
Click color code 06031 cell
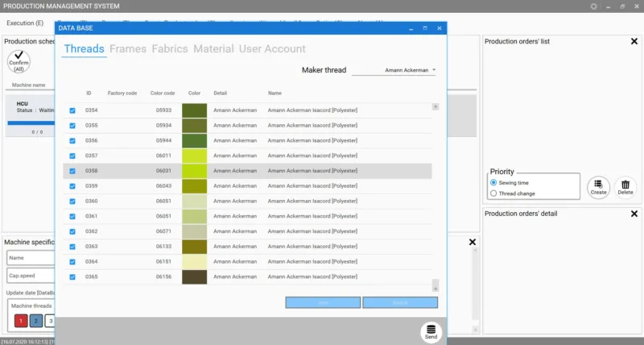coord(163,171)
